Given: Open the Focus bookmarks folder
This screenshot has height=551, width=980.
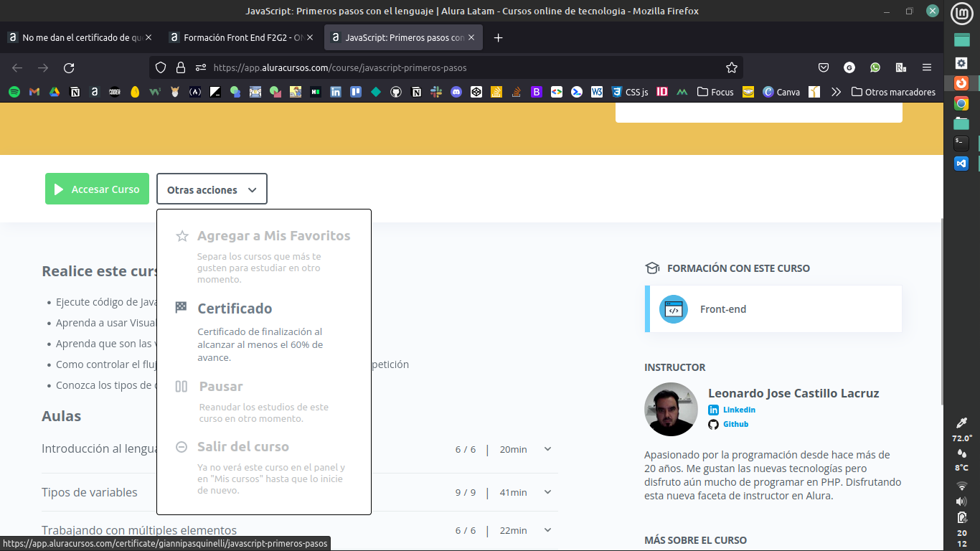Looking at the screenshot, I should [x=715, y=92].
